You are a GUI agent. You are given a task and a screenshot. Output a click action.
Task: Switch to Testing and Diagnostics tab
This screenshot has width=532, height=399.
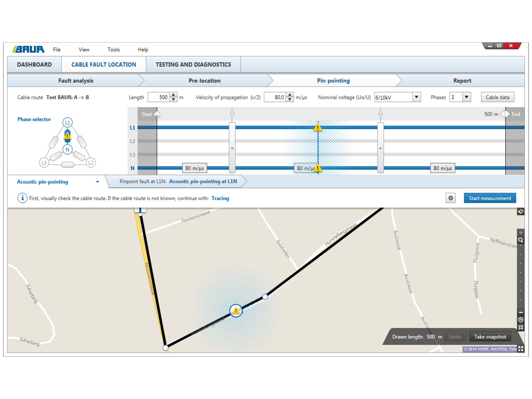[193, 64]
